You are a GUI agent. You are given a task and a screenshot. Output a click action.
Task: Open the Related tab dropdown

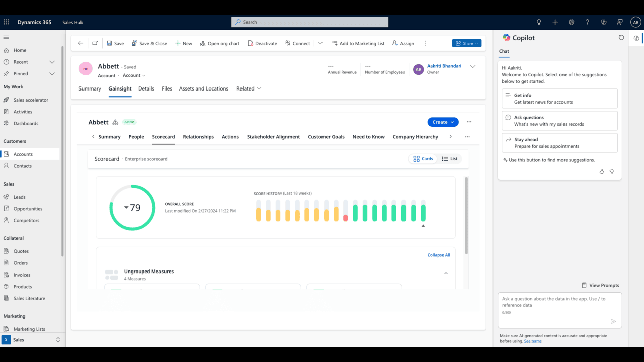249,88
